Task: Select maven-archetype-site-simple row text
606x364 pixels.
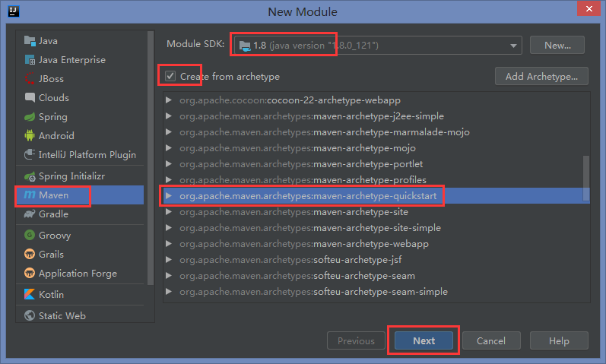Action: [310, 228]
